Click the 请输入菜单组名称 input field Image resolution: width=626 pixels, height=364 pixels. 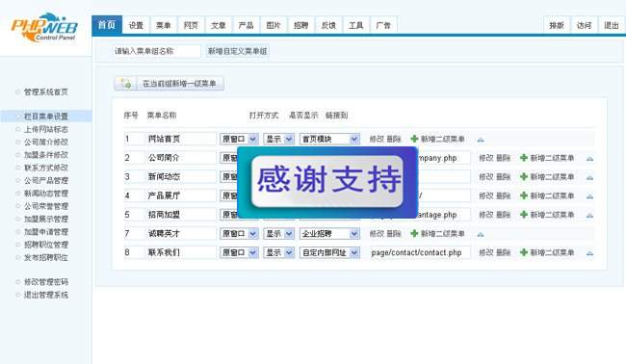point(156,51)
